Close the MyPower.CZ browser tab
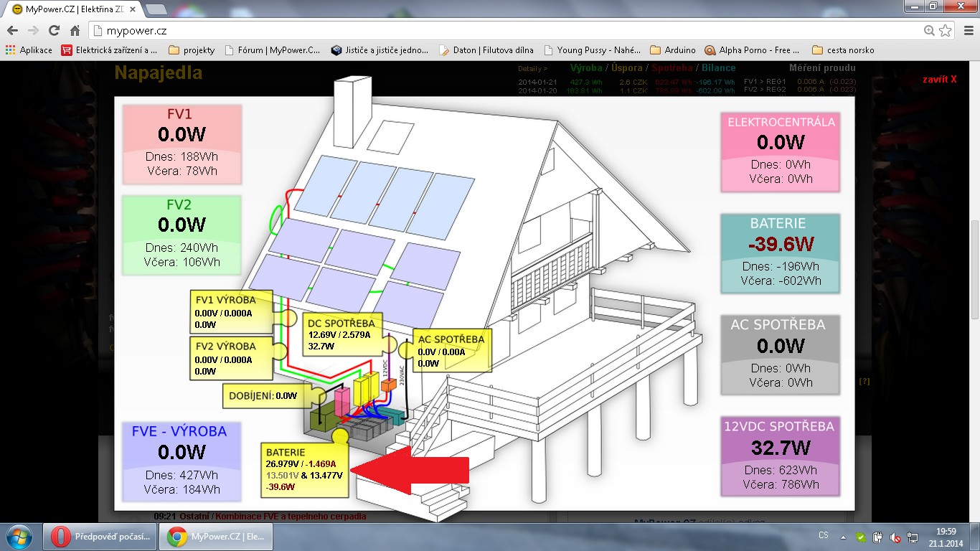 133,9
